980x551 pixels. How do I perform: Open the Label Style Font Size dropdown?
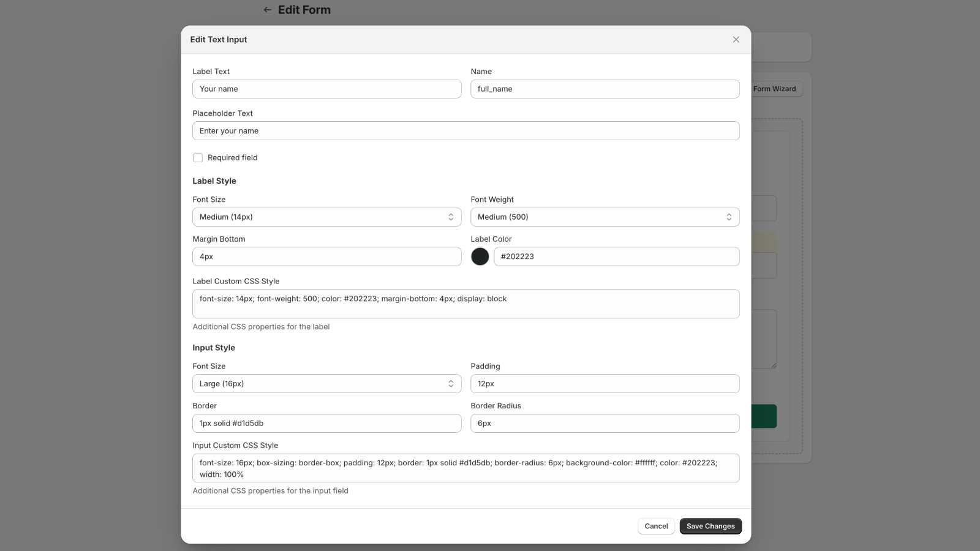tap(326, 217)
